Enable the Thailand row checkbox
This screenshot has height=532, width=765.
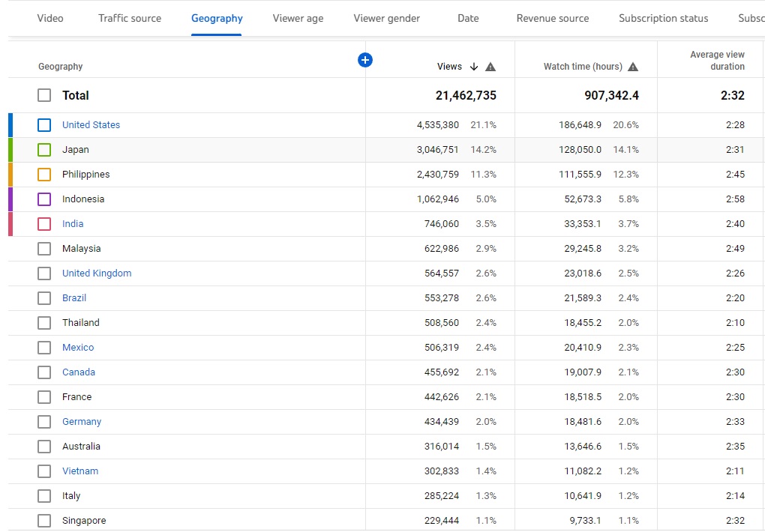point(44,323)
